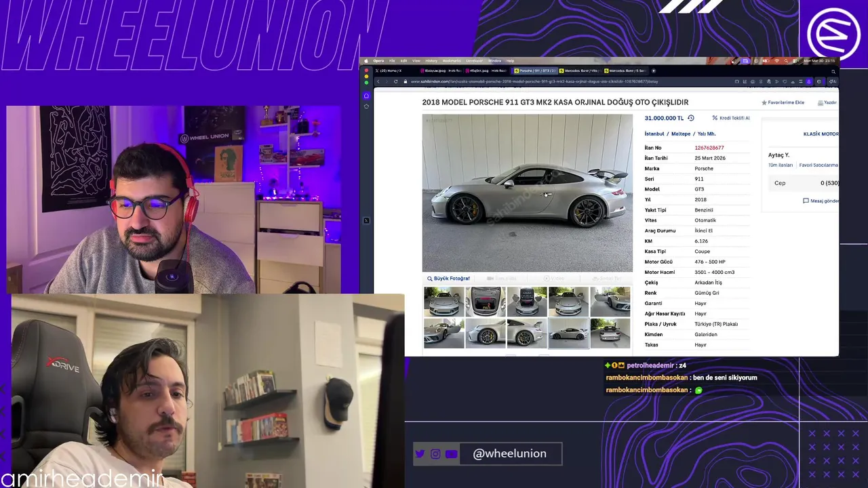Click the browser address bar URL
Viewport: 868px width, 488px height.
[534, 81]
